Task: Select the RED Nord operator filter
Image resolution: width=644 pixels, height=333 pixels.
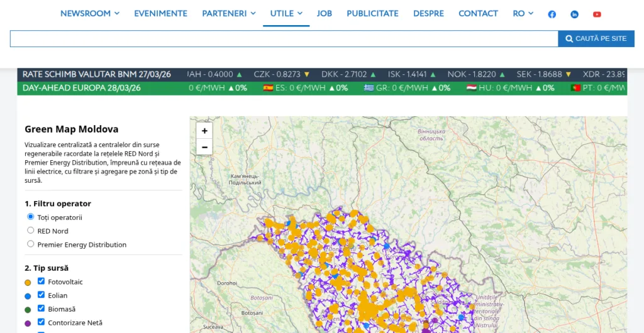Action: pos(31,231)
